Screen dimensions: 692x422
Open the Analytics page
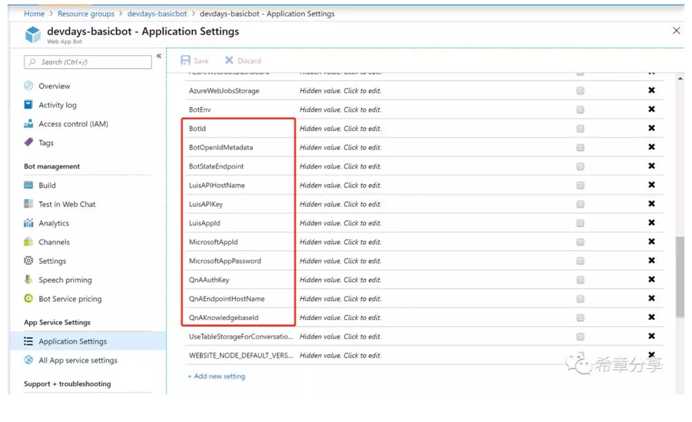pos(53,223)
